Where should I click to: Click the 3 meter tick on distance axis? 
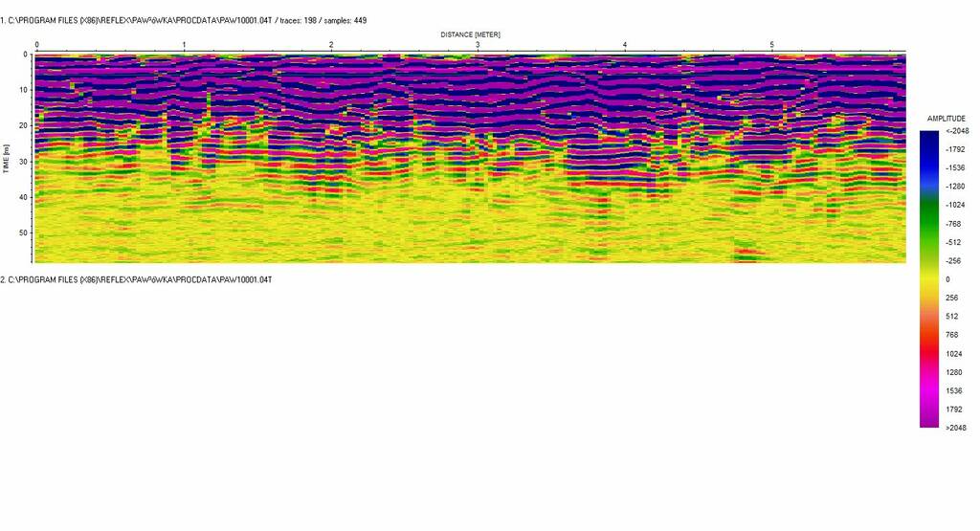point(478,45)
